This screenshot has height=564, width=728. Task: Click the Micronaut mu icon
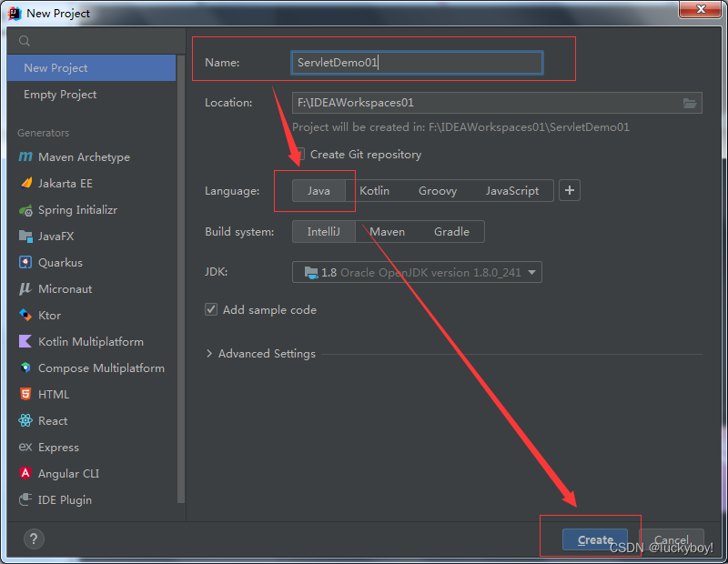pos(25,288)
